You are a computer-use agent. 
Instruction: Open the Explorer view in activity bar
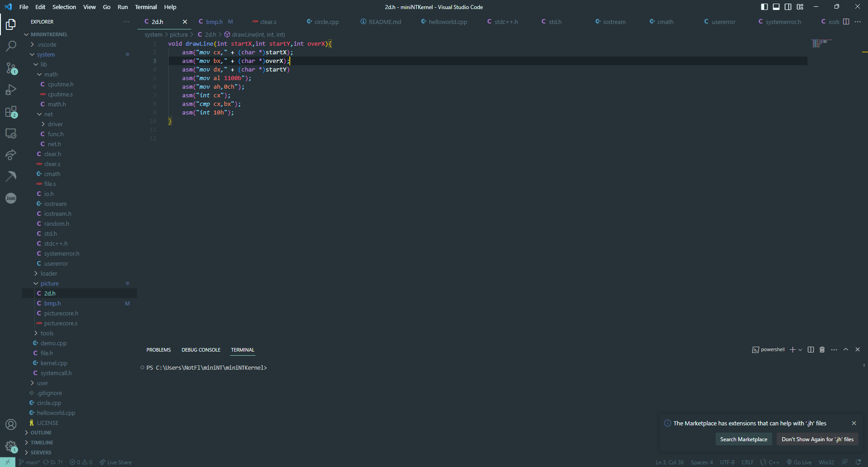[x=11, y=24]
